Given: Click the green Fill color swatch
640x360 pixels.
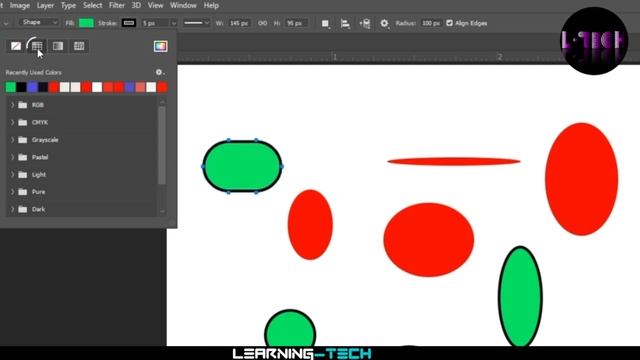Looking at the screenshot, I should pyautogui.click(x=86, y=23).
